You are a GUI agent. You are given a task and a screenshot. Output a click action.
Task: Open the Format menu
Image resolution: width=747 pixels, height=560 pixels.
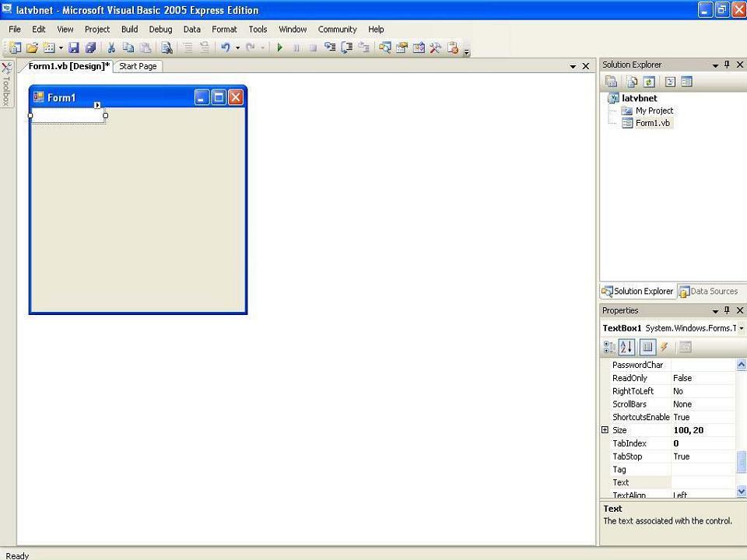224,29
